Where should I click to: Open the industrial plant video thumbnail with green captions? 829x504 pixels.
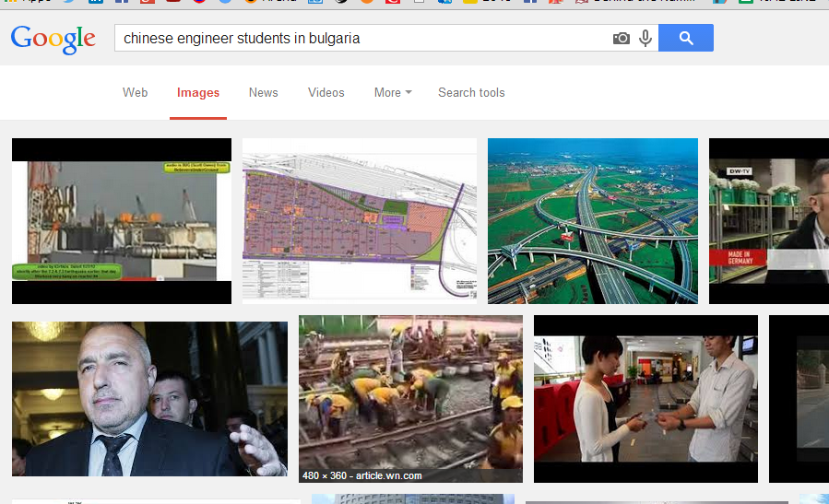[x=122, y=221]
